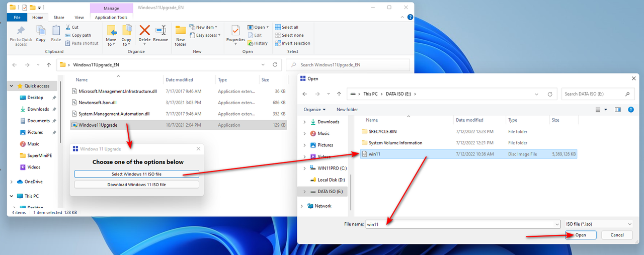Select Windows11Upgrade application file
This screenshot has height=255, width=644.
coord(179,125)
